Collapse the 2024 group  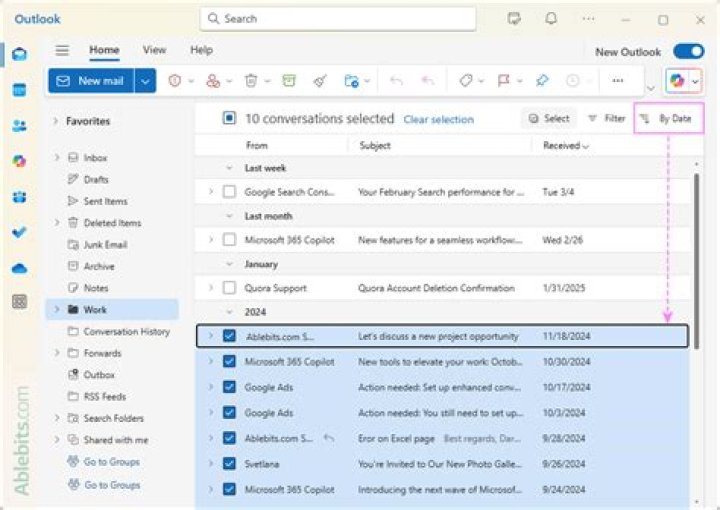[x=229, y=312]
